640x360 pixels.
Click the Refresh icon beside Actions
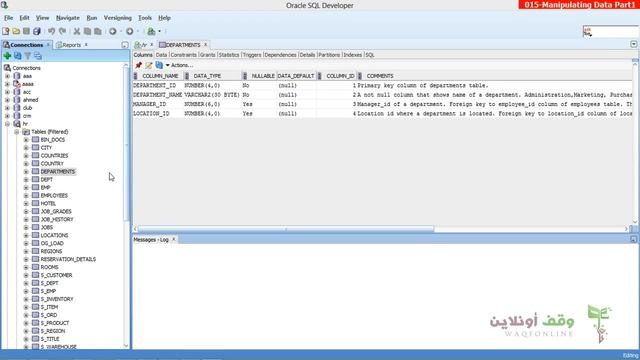[159, 65]
